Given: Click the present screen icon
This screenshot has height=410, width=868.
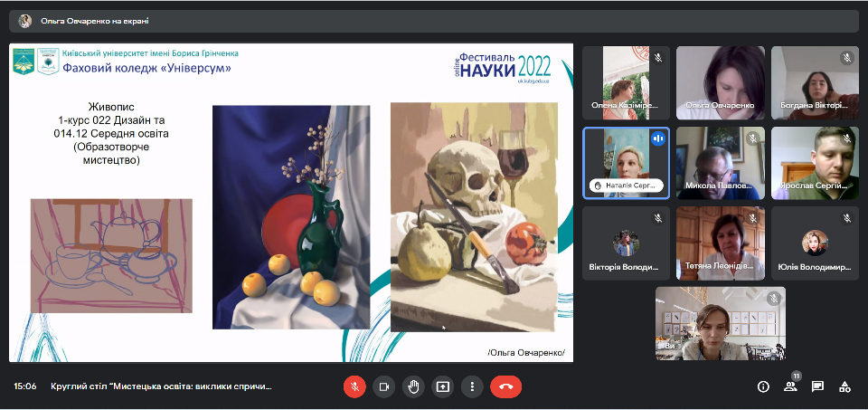Looking at the screenshot, I should coord(442,386).
